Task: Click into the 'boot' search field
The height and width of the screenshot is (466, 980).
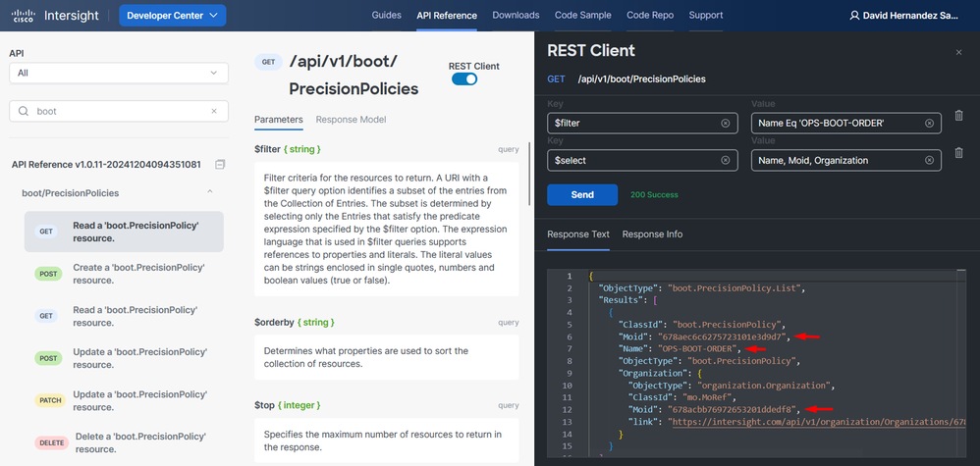Action: tap(119, 111)
